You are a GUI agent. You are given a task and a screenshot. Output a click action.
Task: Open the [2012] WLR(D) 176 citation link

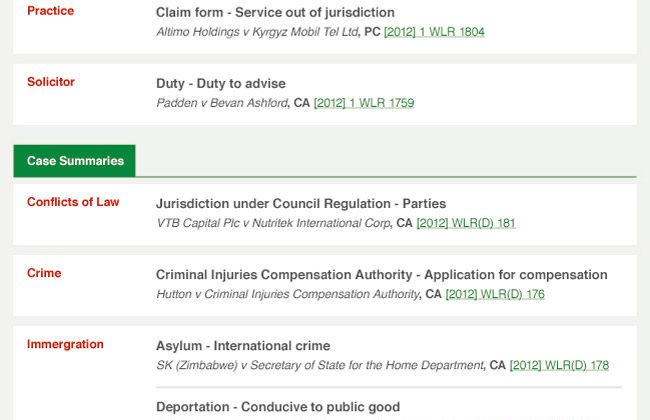point(495,294)
